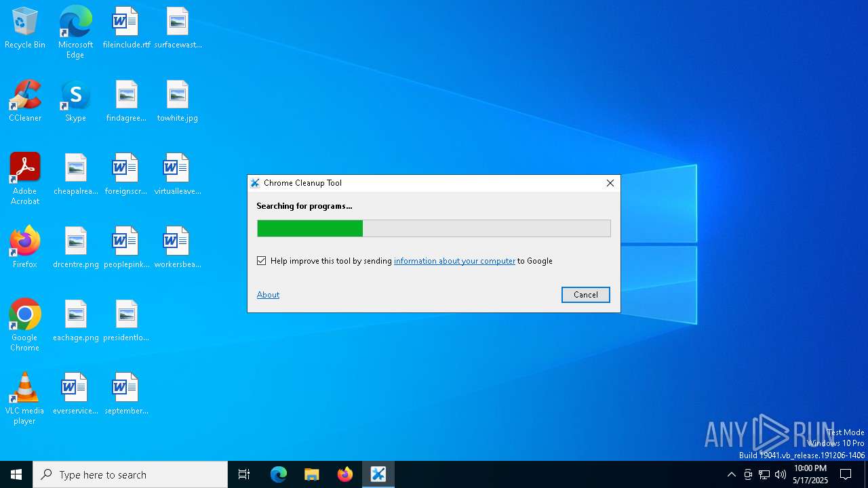The height and width of the screenshot is (488, 868).
Task: Open Firefox from the taskbar
Action: (345, 474)
